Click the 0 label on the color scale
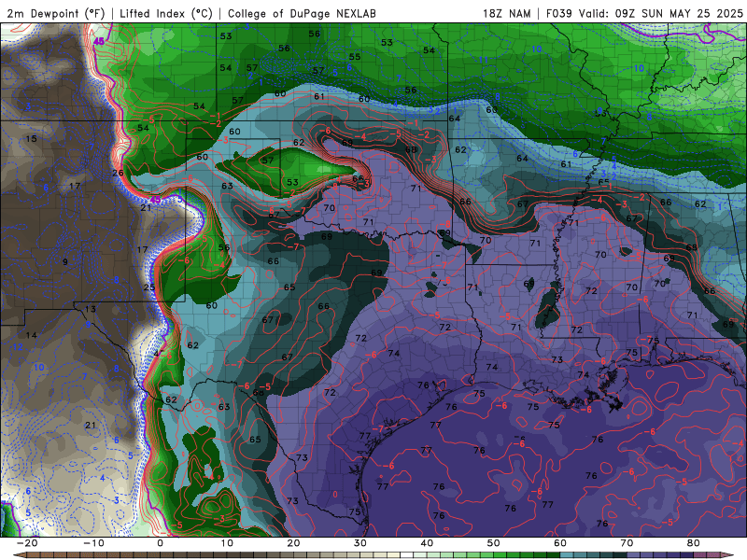 point(160,543)
